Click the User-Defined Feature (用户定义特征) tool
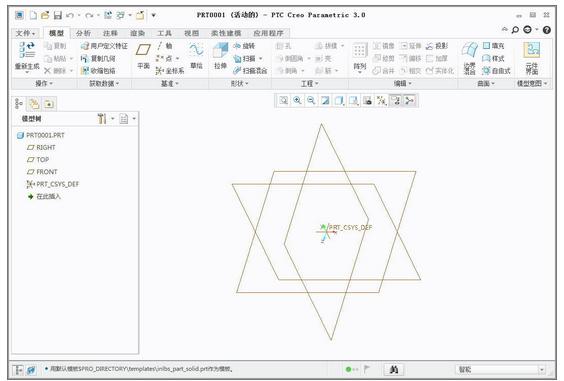The height and width of the screenshot is (381, 564). (104, 46)
